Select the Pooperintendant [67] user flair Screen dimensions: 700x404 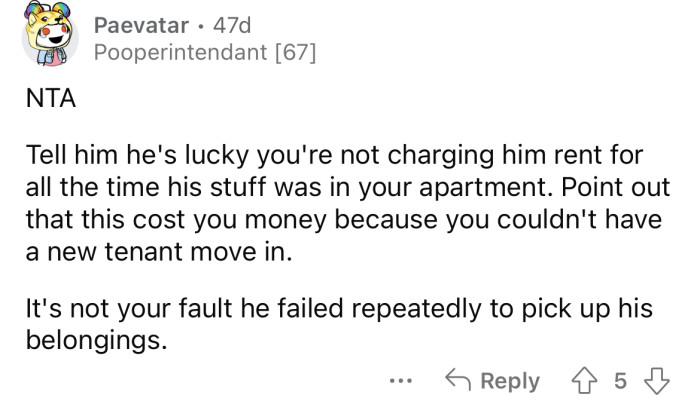(204, 53)
